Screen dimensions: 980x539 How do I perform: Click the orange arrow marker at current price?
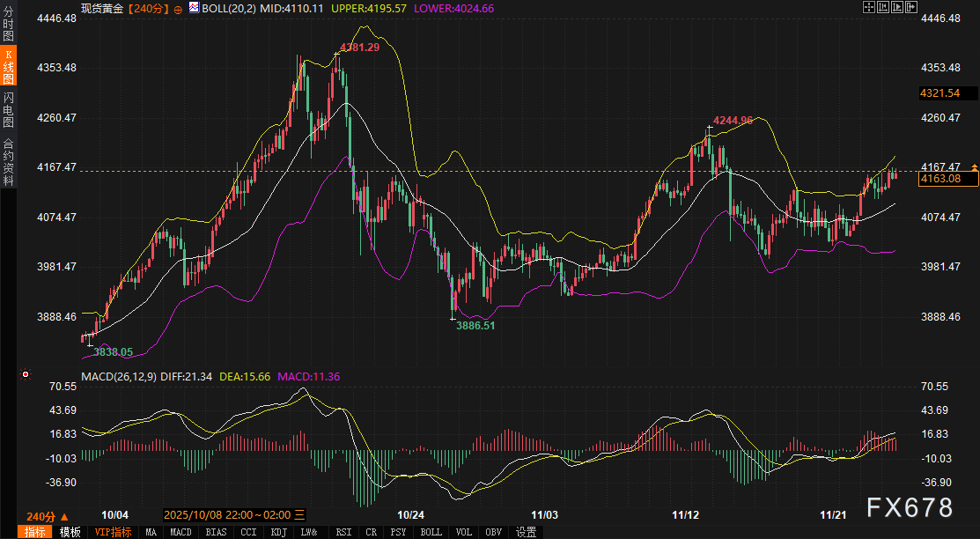click(x=974, y=167)
